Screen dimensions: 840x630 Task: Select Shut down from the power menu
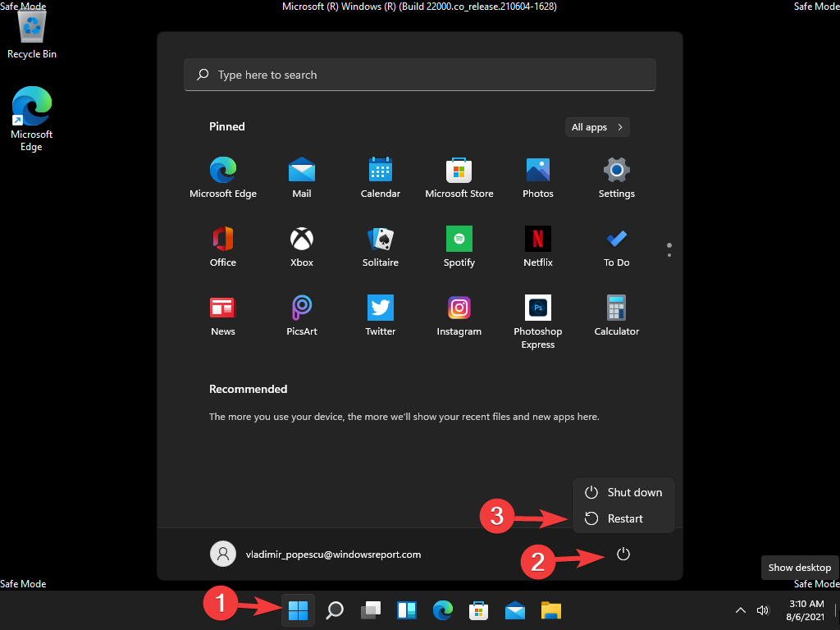[623, 492]
